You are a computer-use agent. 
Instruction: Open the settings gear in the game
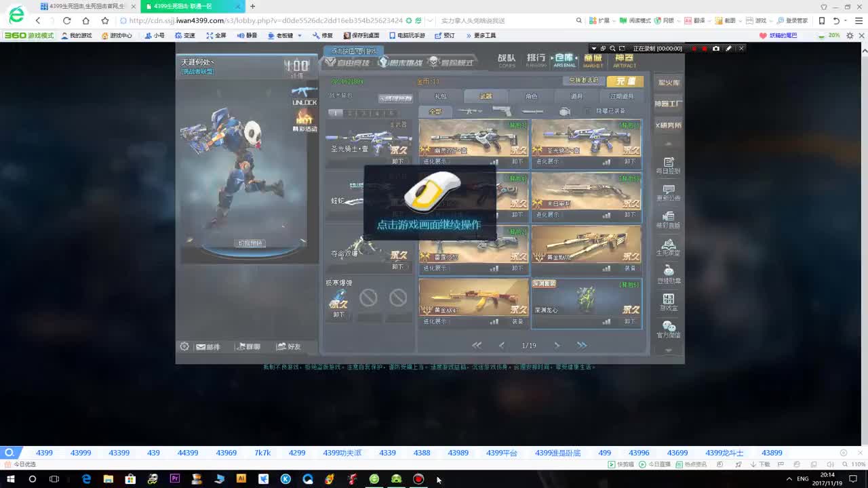184,346
